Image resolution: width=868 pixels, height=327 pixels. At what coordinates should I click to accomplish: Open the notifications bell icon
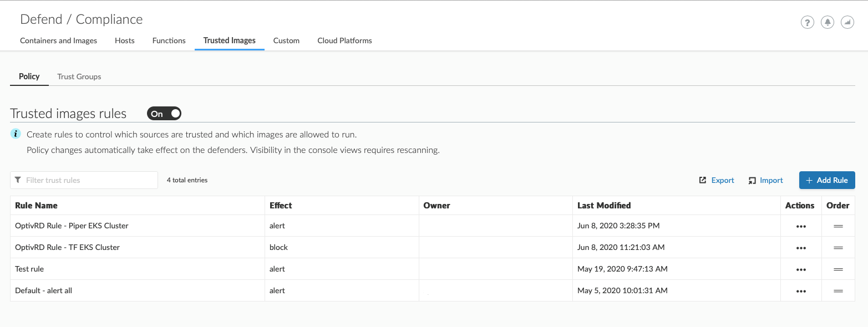(x=827, y=22)
